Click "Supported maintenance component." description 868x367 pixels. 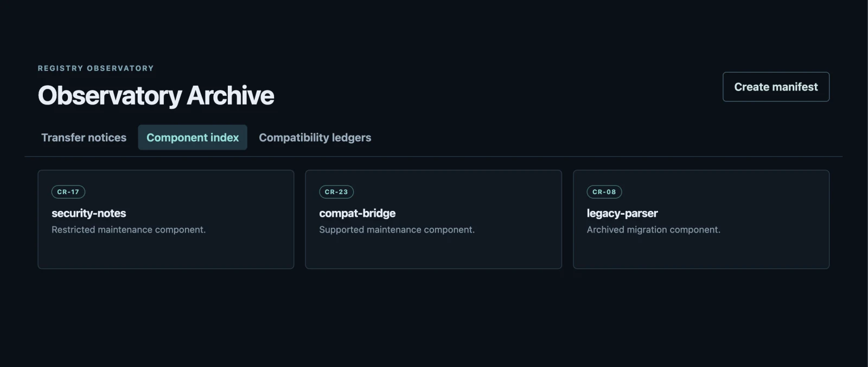(397, 230)
